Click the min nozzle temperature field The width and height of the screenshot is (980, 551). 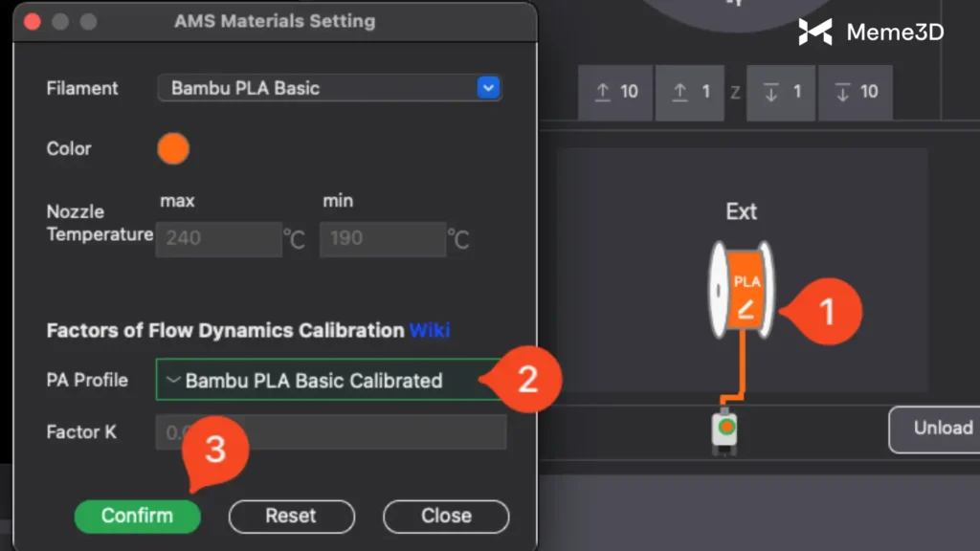[382, 238]
